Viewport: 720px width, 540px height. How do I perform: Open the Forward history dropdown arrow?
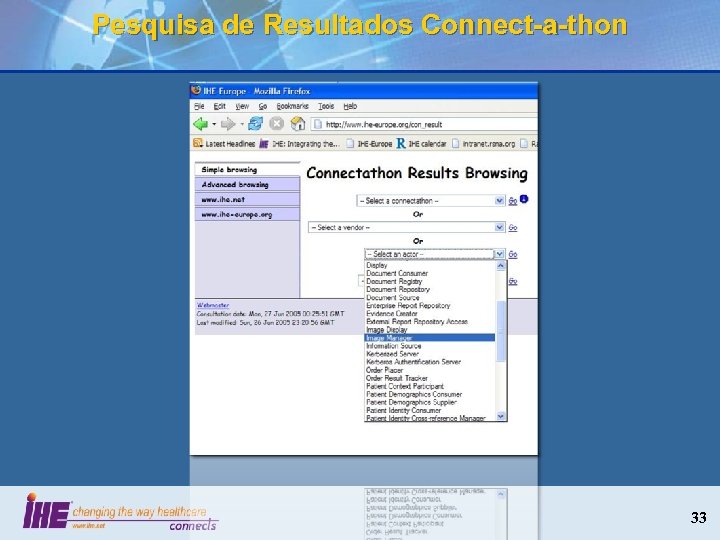pyautogui.click(x=242, y=124)
